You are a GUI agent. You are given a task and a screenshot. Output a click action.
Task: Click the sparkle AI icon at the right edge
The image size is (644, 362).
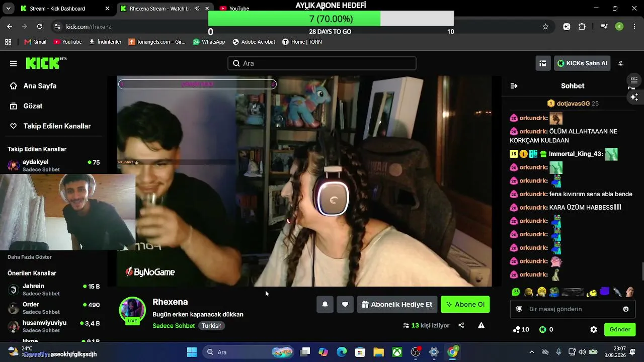click(x=634, y=97)
